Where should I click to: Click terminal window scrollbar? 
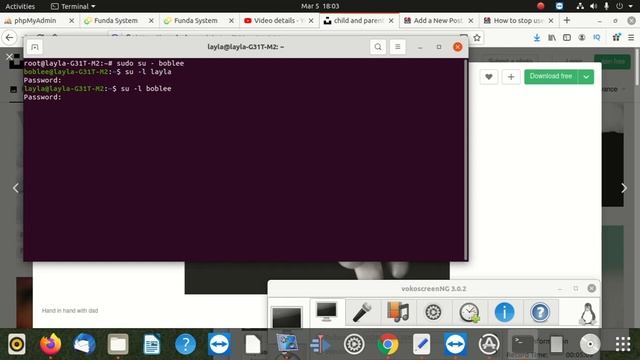(466, 159)
